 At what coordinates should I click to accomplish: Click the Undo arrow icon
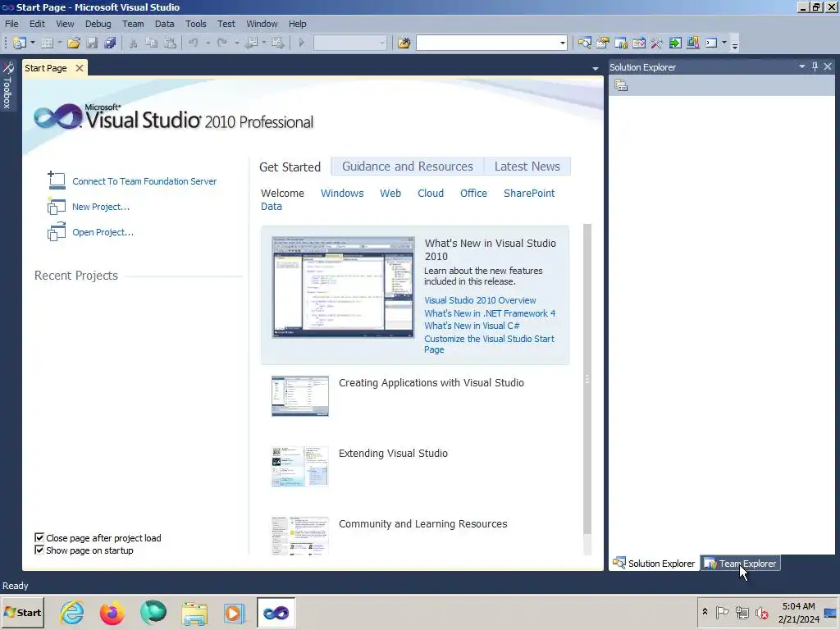click(194, 43)
